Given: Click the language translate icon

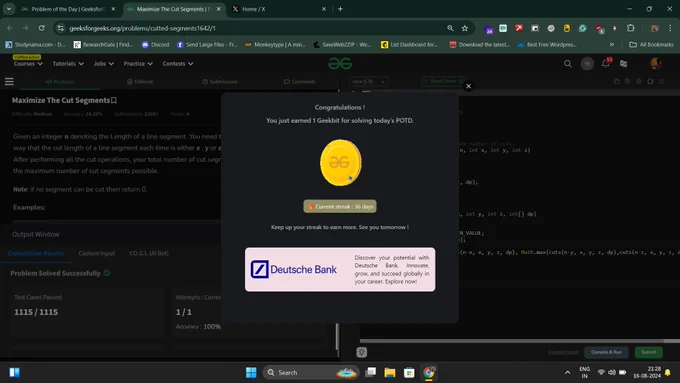Looking at the screenshot, I should click(x=624, y=64).
